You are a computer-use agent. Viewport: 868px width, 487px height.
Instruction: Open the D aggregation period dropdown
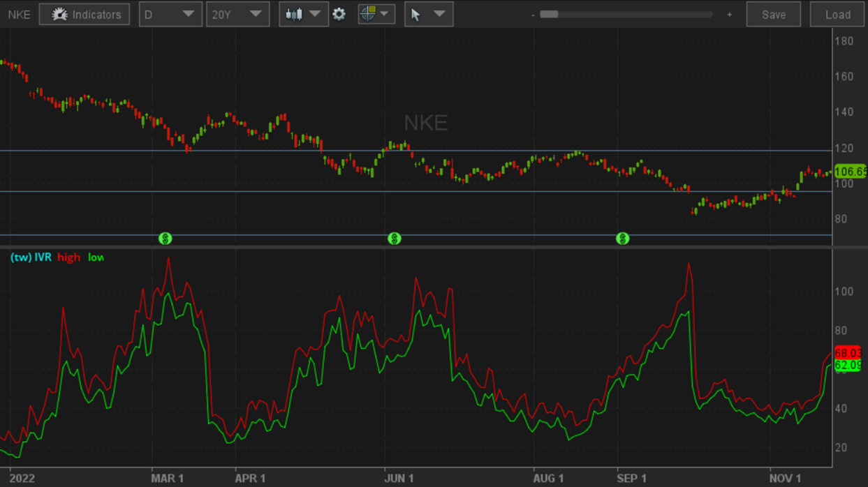click(x=170, y=15)
